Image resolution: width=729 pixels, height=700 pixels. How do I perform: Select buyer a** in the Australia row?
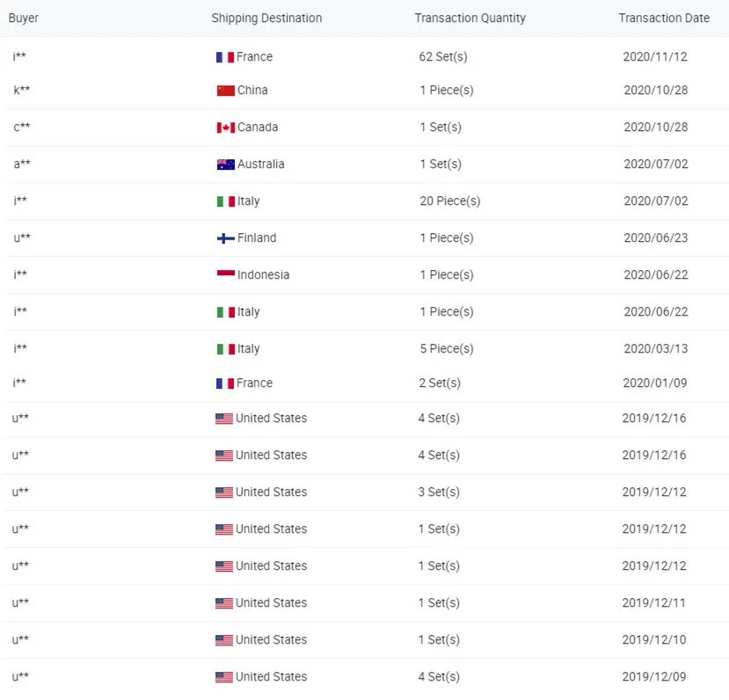tap(22, 164)
